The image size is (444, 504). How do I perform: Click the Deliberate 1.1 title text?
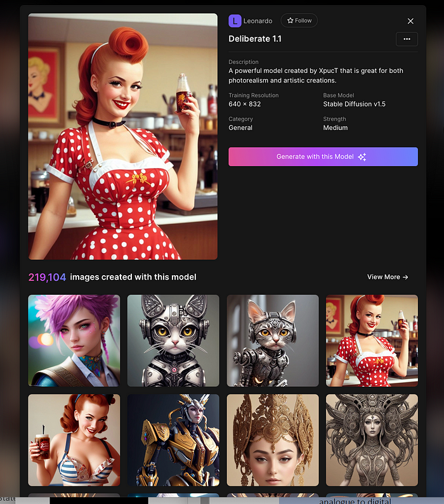point(255,39)
